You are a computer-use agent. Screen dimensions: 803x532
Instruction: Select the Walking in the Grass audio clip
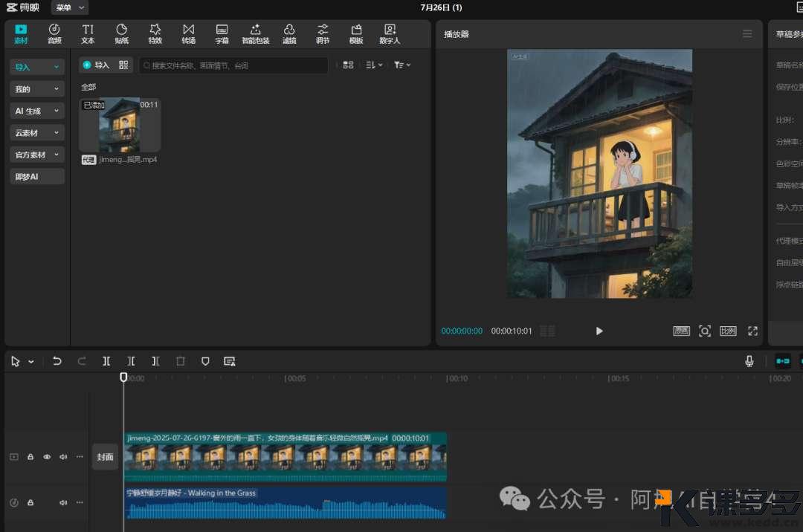pos(286,503)
